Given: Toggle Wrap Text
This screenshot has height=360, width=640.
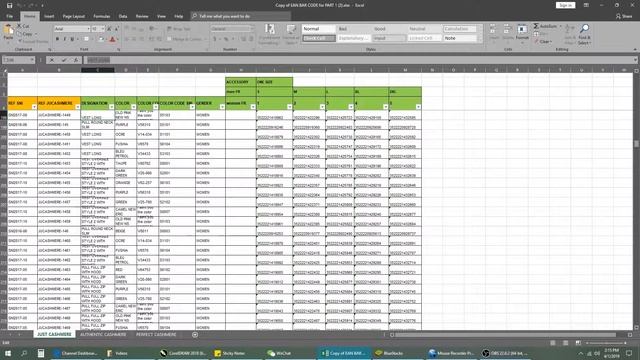Looking at the screenshot, I should (x=179, y=29).
